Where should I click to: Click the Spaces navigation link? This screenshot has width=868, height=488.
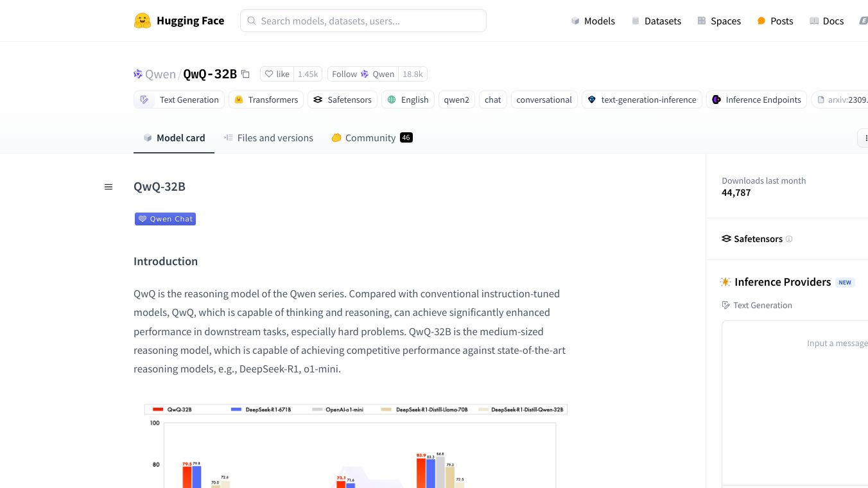point(719,21)
